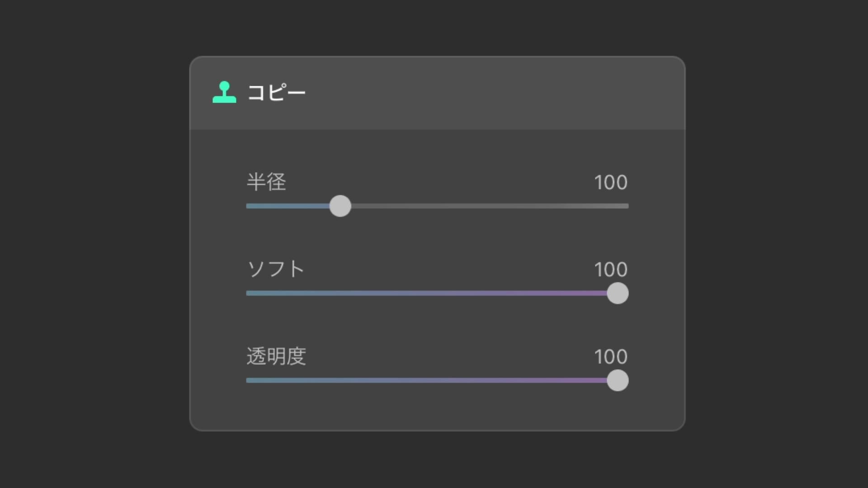Set 透明度 slider to its minimum left end
The height and width of the screenshot is (488, 868).
pos(247,380)
